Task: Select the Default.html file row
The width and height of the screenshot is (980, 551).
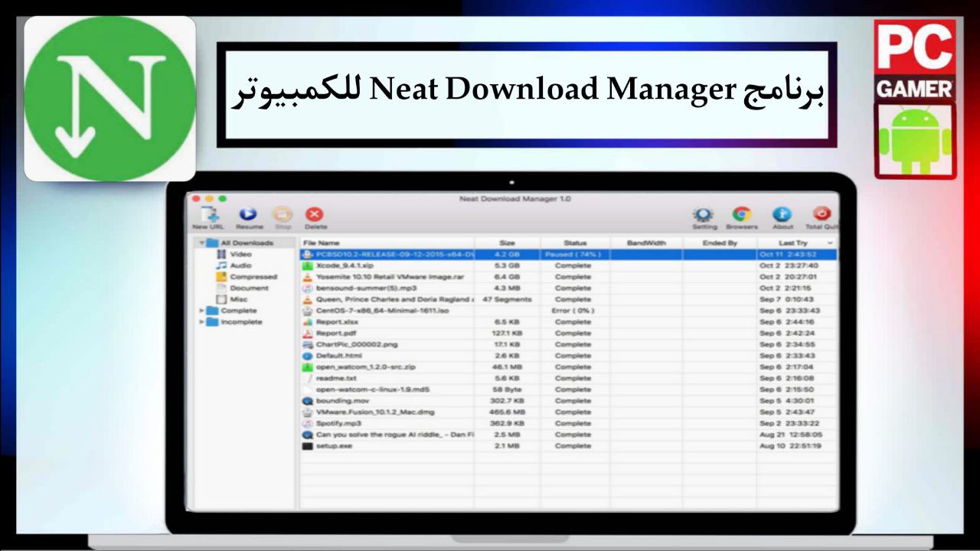Action: tap(568, 356)
